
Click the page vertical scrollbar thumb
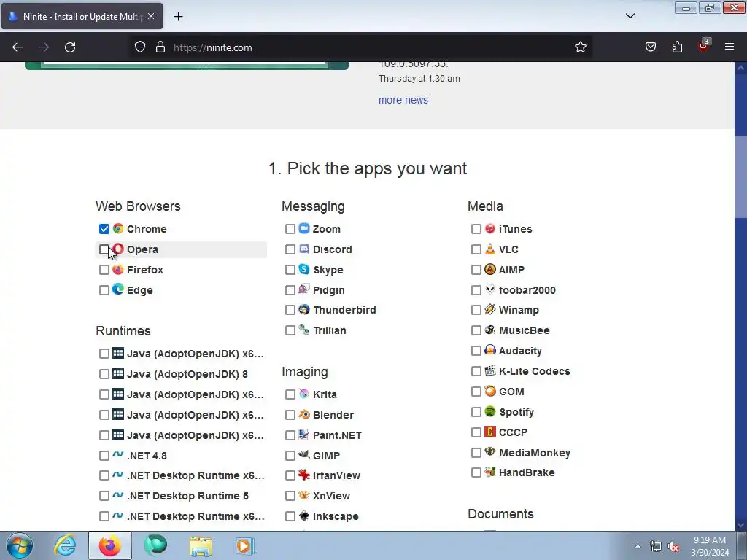coord(741,176)
